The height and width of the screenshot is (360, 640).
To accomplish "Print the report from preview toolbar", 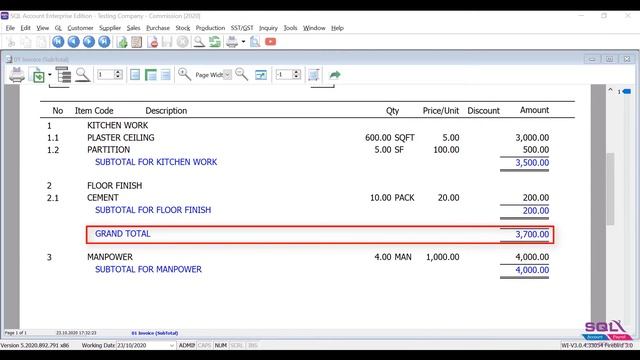I will pos(17,75).
